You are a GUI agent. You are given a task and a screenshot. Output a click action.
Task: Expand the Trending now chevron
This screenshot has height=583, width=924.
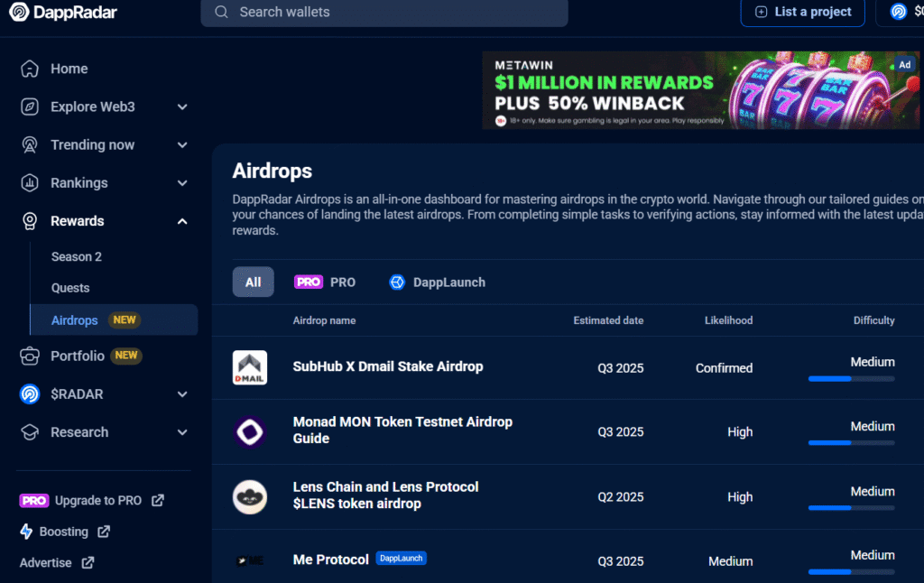(x=182, y=145)
